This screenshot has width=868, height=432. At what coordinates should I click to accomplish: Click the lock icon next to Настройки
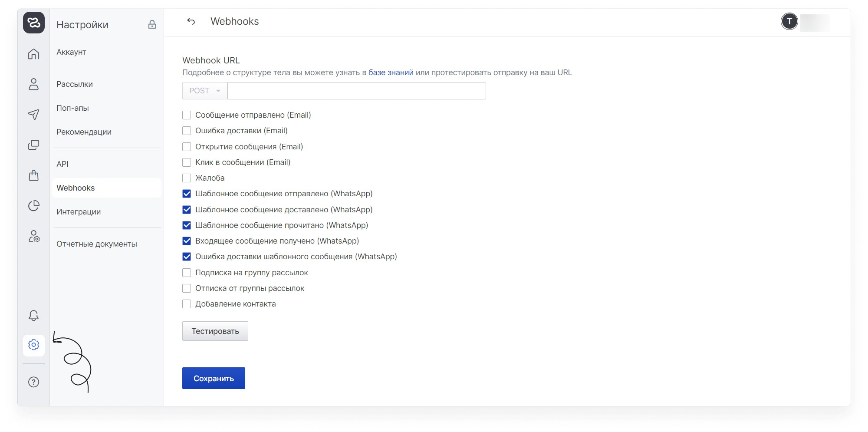[152, 24]
